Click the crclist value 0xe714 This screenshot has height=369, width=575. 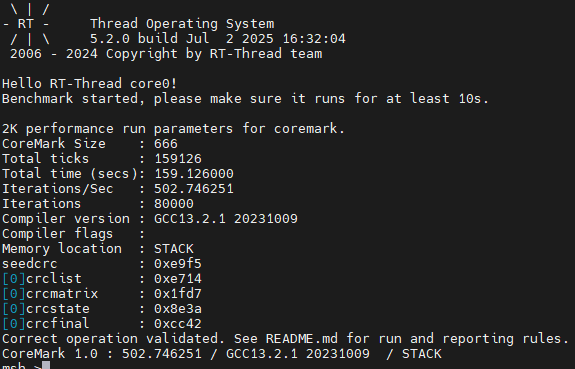tap(178, 279)
